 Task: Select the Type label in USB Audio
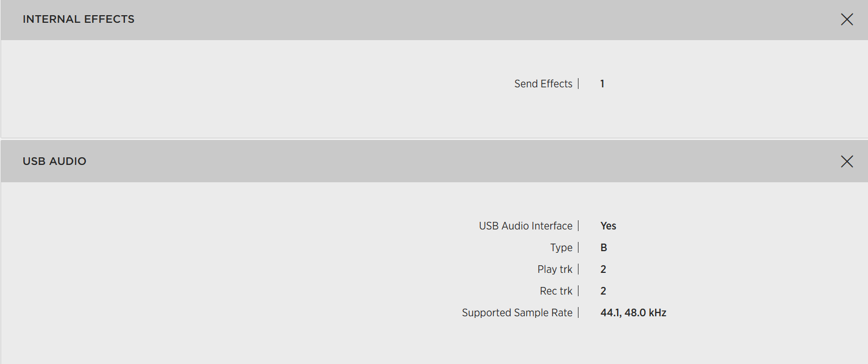tap(561, 247)
